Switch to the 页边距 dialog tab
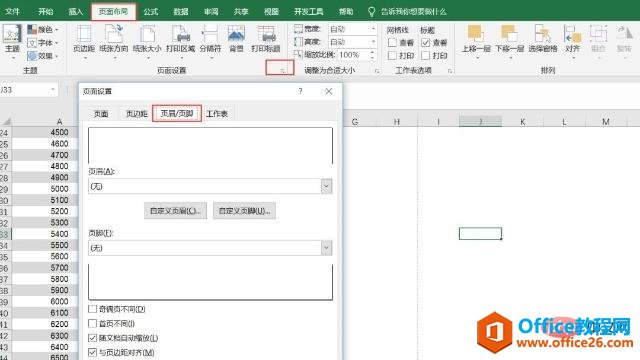640x360 pixels. click(136, 114)
